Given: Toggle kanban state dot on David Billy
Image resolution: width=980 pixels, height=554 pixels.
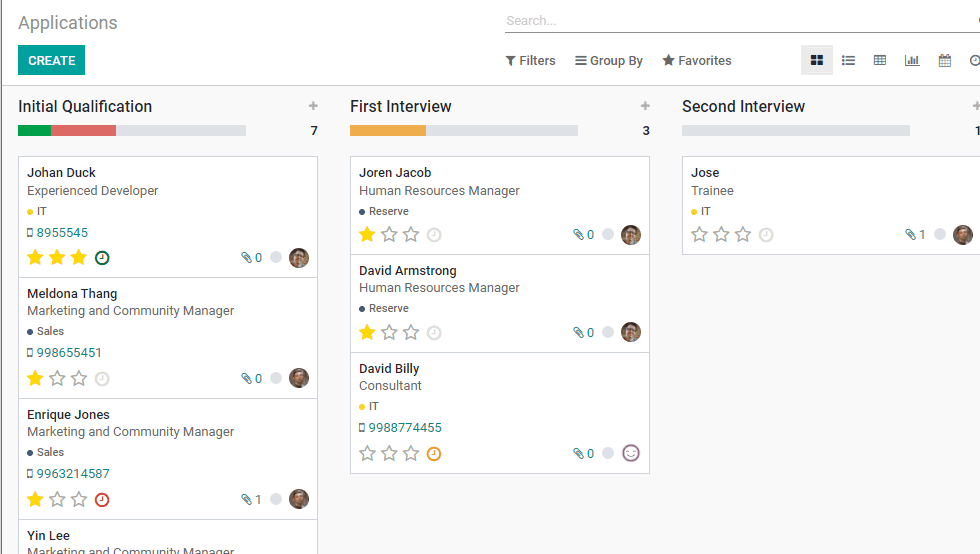Looking at the screenshot, I should [x=608, y=453].
